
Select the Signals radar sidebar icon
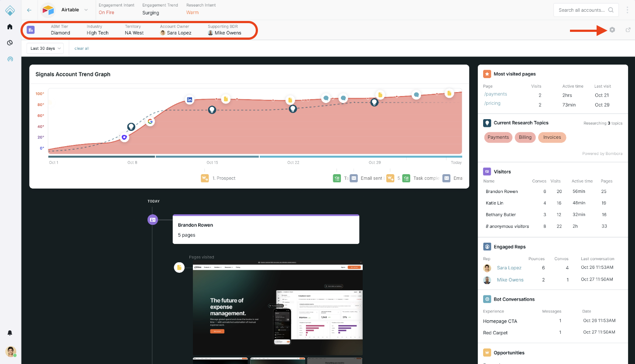click(x=10, y=59)
